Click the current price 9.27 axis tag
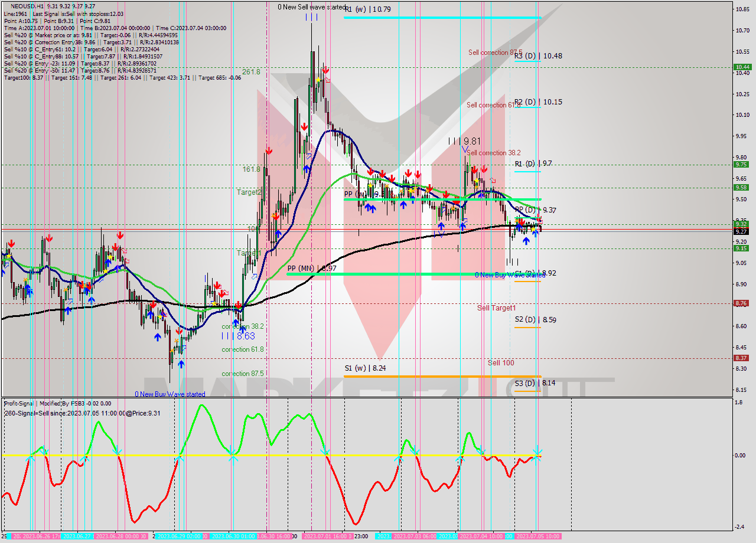The image size is (756, 543). (x=741, y=231)
